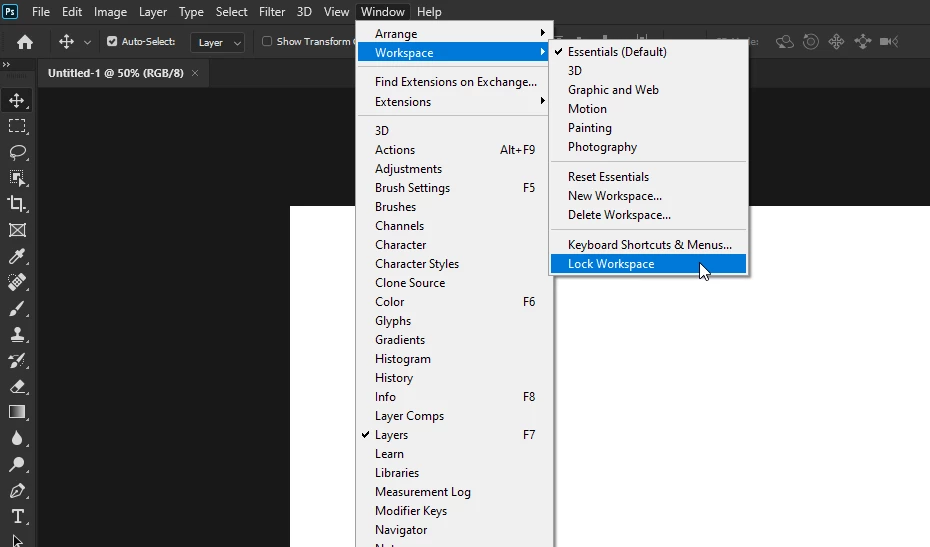The image size is (930, 547).
Task: Select the Spot Healing Brush tool
Action: coord(17,282)
